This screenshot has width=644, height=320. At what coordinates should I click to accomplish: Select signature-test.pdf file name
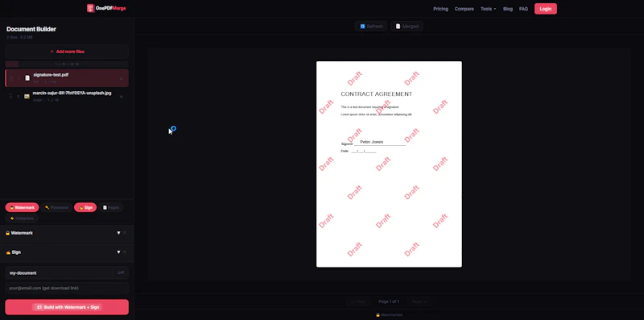(51, 75)
